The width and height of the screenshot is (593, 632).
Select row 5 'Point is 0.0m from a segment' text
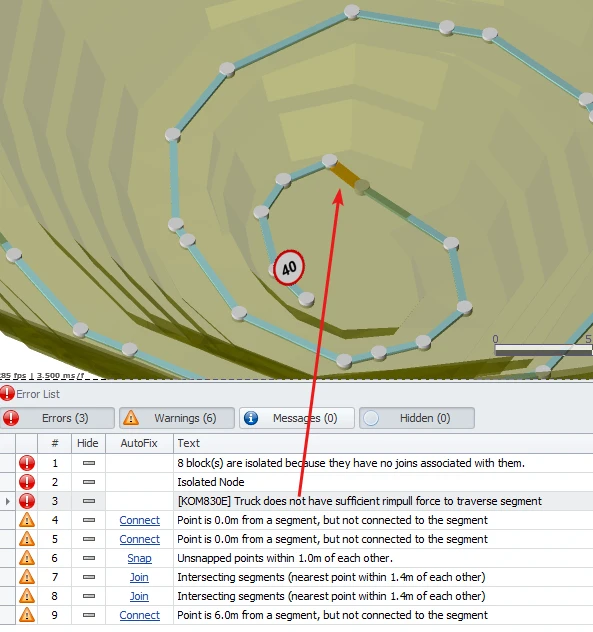point(332,539)
